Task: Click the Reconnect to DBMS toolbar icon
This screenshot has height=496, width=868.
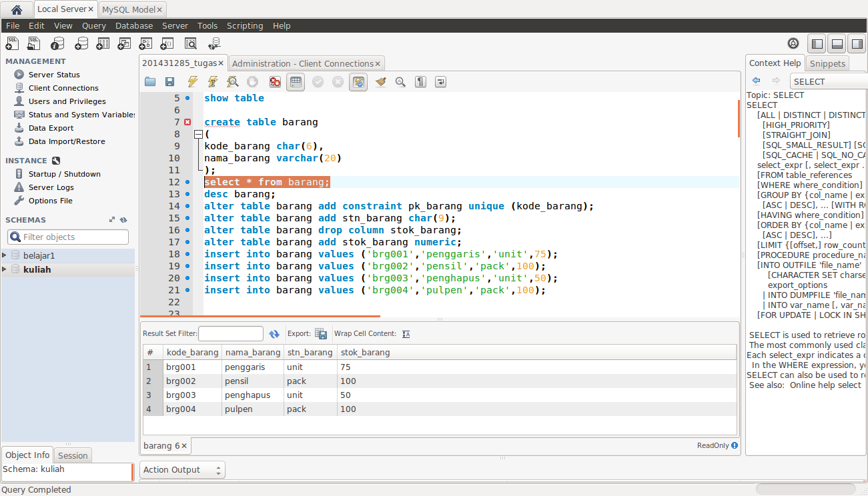Action: pyautogui.click(x=214, y=44)
